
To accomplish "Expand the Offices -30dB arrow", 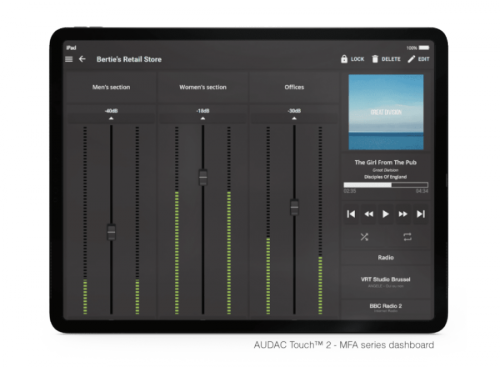I will pyautogui.click(x=294, y=119).
